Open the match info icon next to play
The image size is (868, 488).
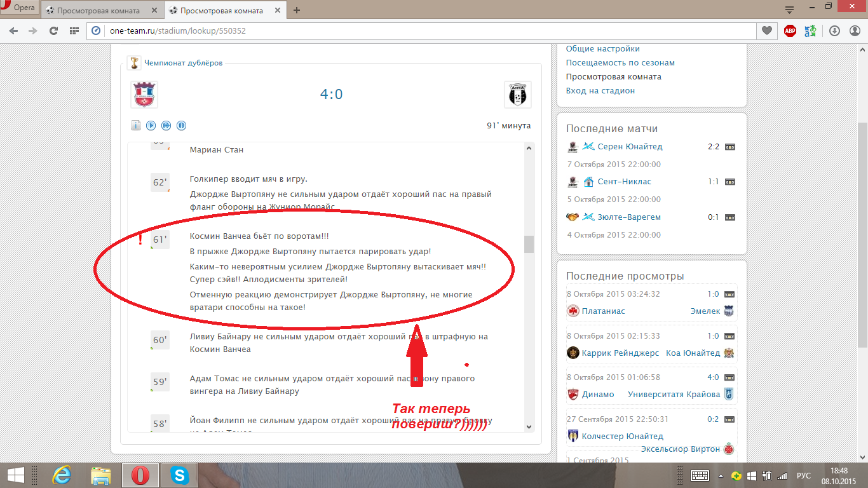[x=135, y=126]
